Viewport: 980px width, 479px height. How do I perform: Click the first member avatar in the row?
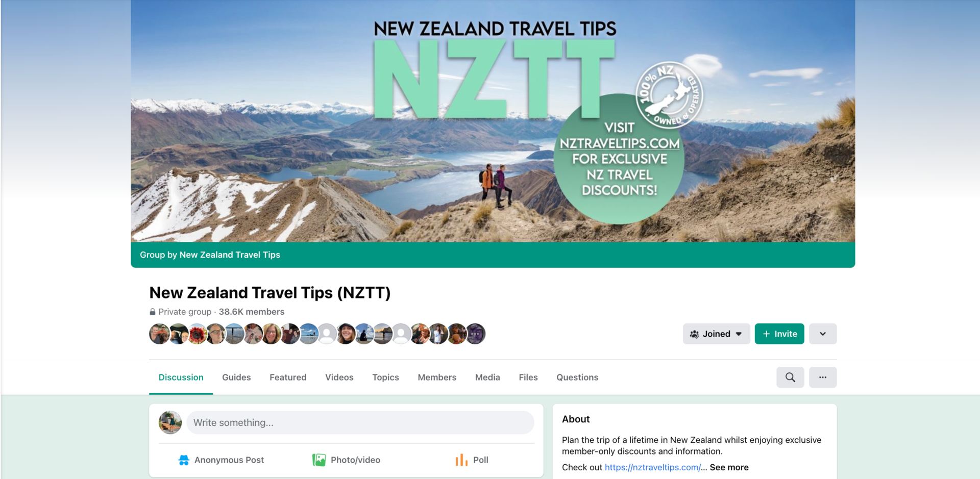(x=159, y=334)
